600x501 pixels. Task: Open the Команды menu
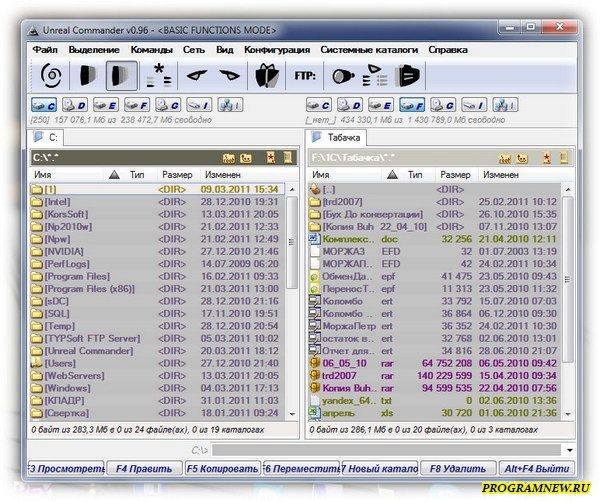click(x=152, y=50)
